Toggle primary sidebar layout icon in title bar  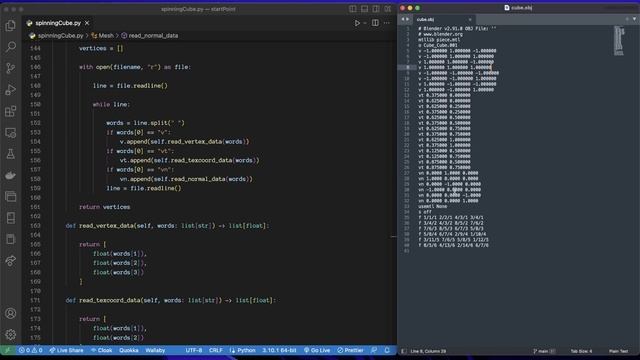[353, 9]
